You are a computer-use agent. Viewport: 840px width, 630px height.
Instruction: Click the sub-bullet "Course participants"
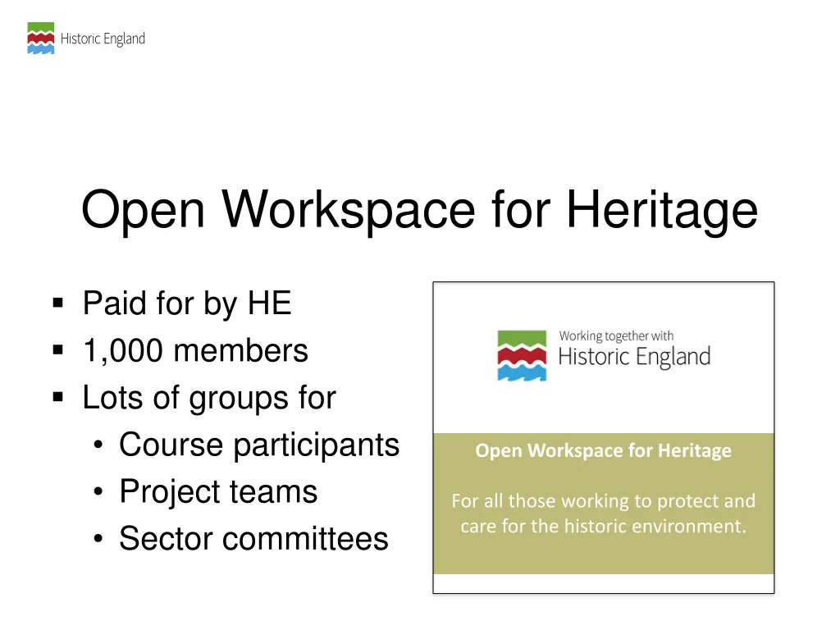[259, 445]
